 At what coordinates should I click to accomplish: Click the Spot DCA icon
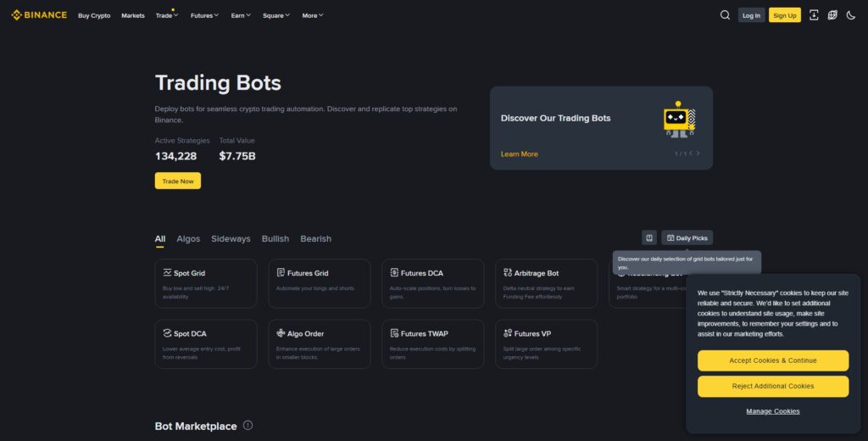167,333
